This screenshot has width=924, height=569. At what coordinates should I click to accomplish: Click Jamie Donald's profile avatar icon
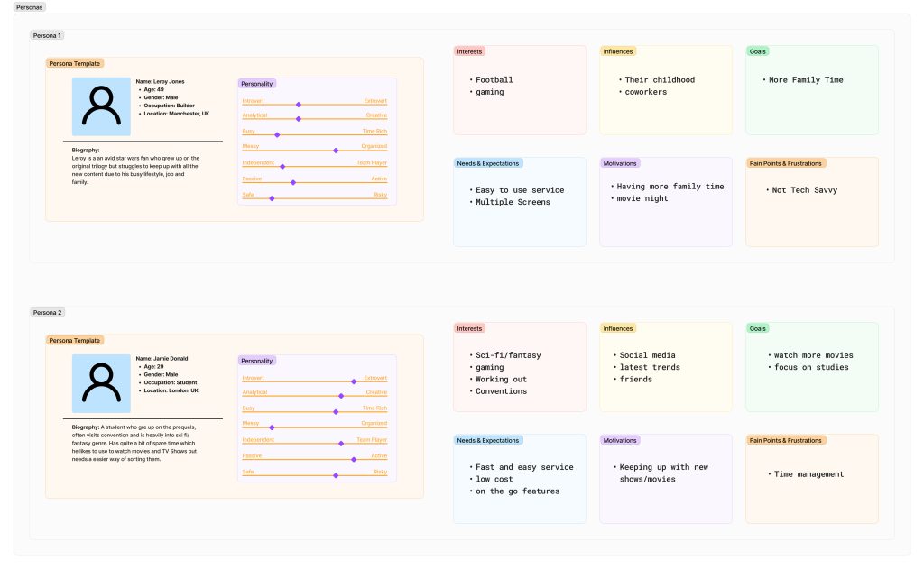click(x=101, y=382)
